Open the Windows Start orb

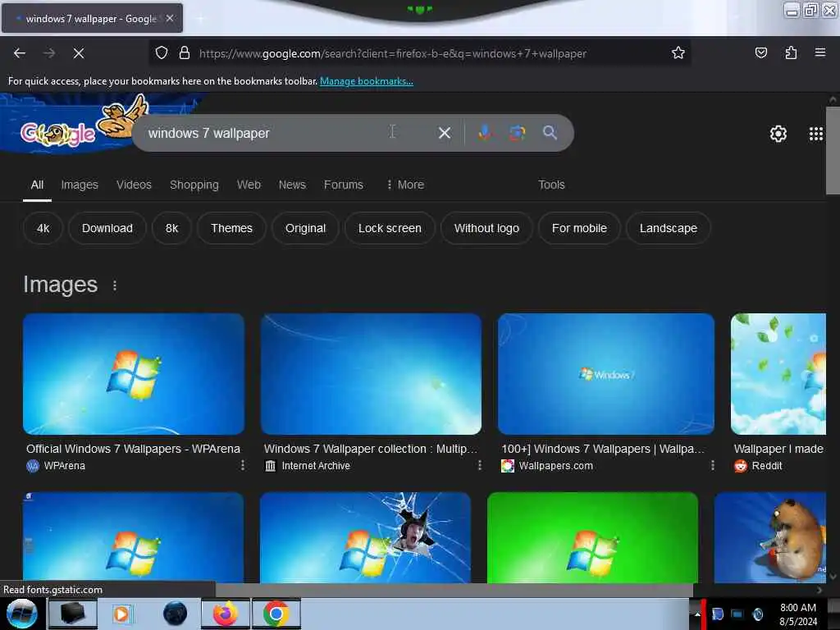point(21,614)
